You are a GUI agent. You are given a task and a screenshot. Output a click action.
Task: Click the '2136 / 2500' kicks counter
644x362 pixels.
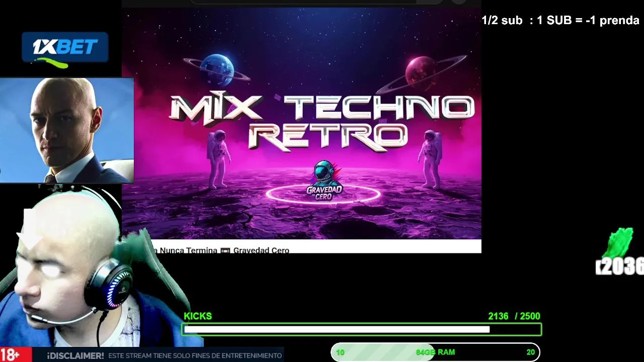pyautogui.click(x=514, y=316)
